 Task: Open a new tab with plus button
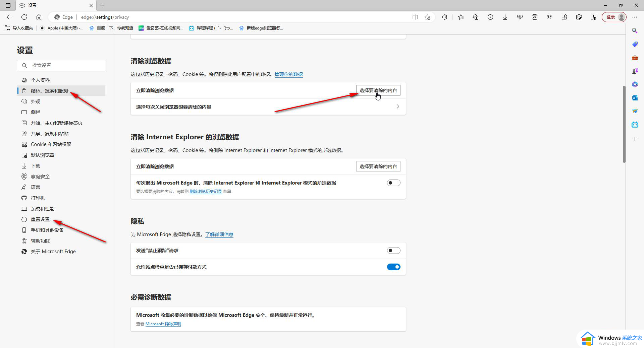click(102, 5)
